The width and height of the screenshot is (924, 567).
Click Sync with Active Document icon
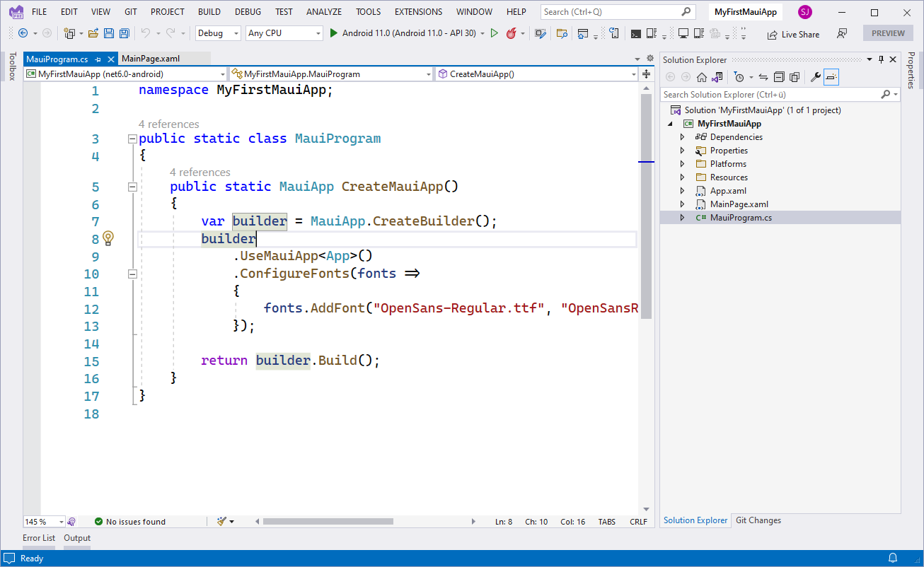(x=763, y=77)
